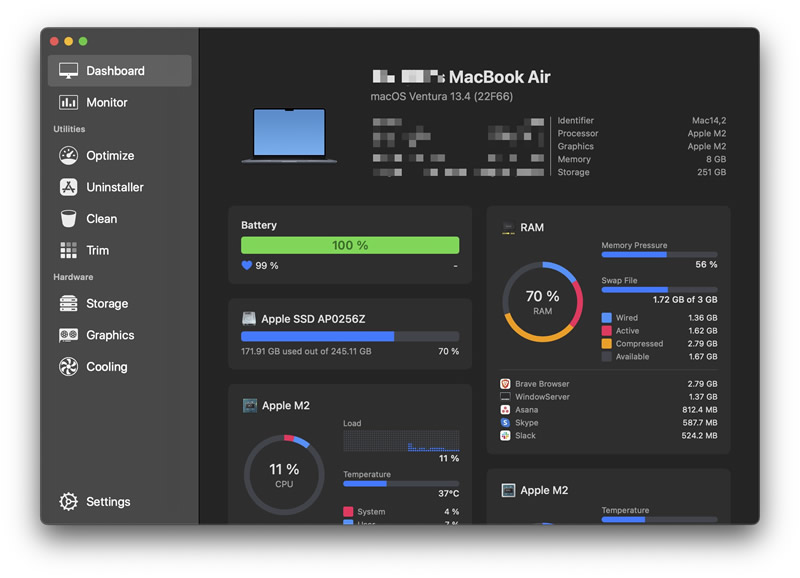800x578 pixels.
Task: Click the Memory Pressure bar
Action: [659, 255]
